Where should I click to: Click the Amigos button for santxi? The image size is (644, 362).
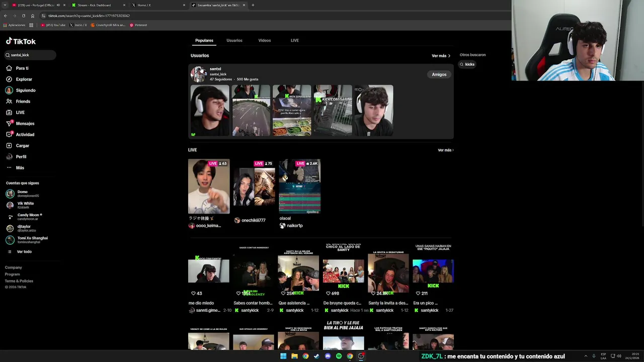point(439,74)
